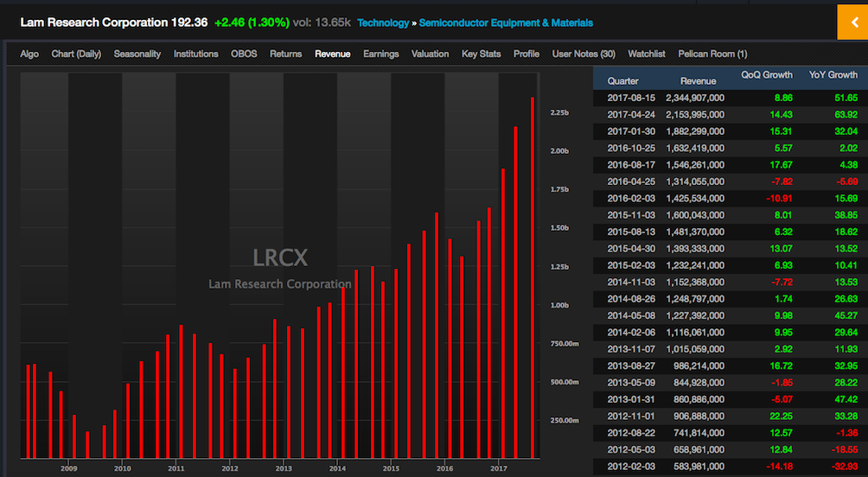868x477 pixels.
Task: Select the 2013-05-09 quarter cell
Action: pyautogui.click(x=631, y=382)
